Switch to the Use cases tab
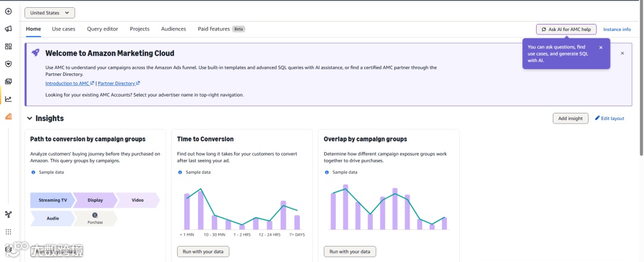This screenshot has height=262, width=644. point(64,29)
